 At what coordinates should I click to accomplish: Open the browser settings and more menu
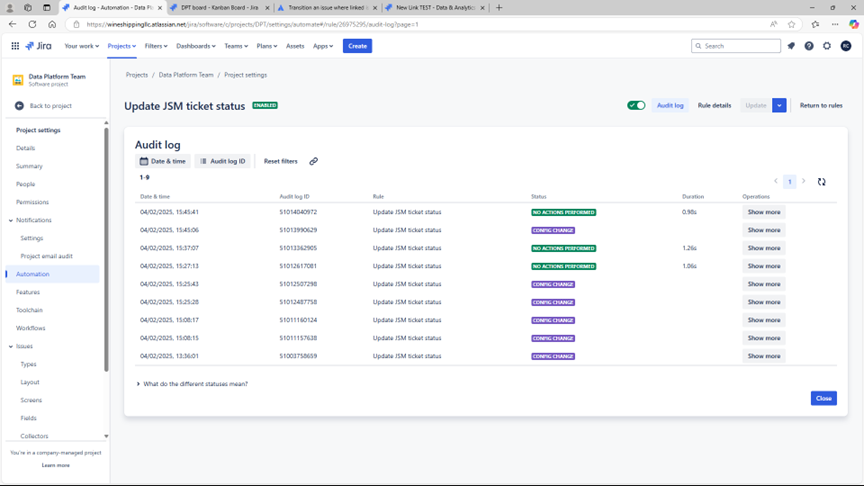[x=835, y=24]
